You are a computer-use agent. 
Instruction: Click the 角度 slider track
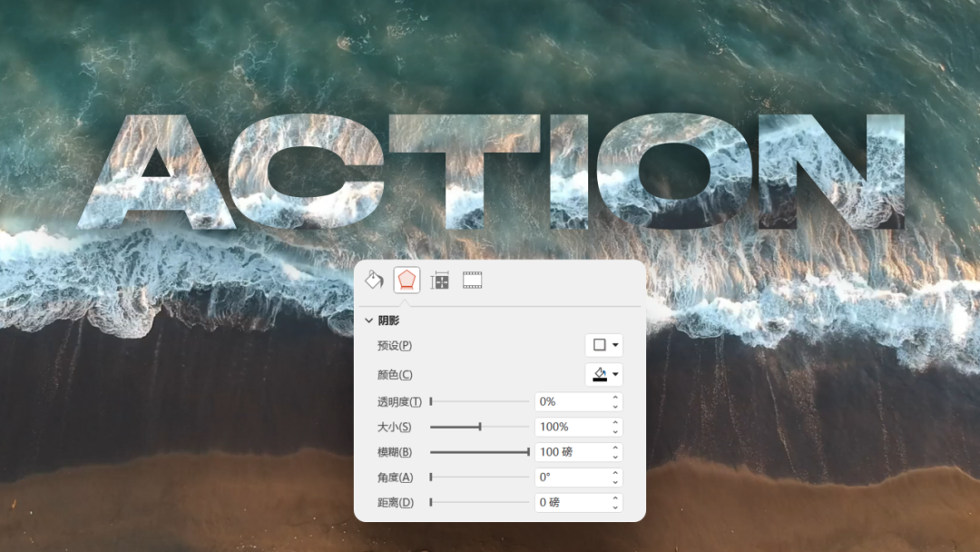point(479,477)
